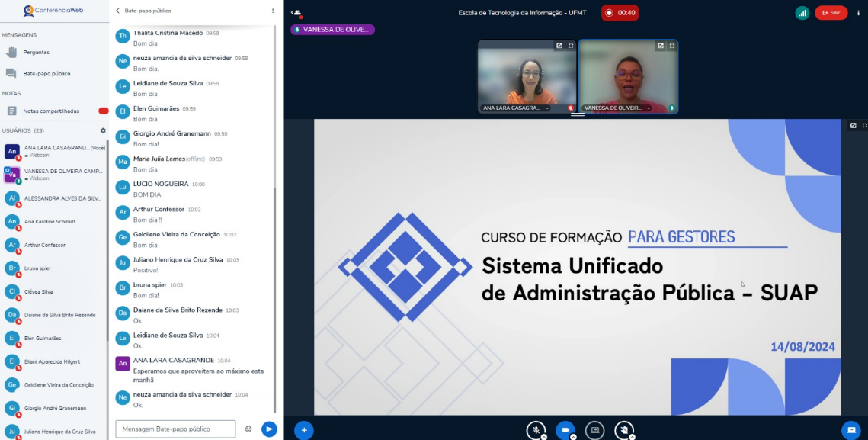Share your screen button

595,430
